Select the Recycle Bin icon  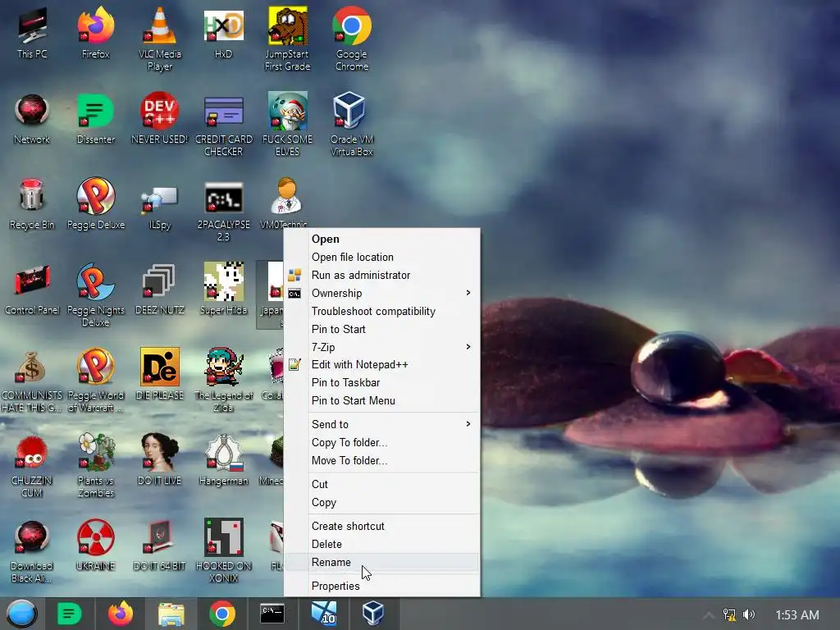click(x=32, y=204)
